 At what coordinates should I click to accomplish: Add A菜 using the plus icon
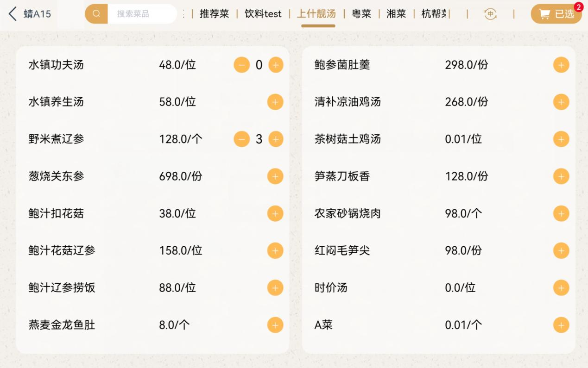(x=561, y=325)
